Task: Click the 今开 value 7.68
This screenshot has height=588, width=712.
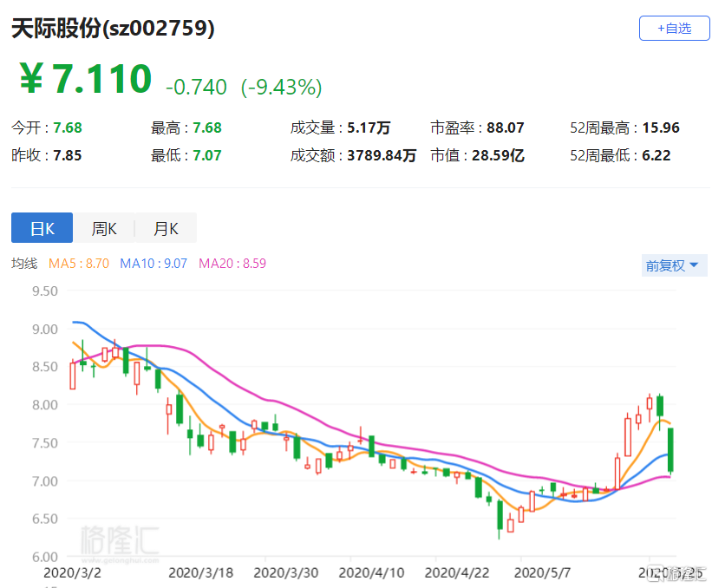Action: pyautogui.click(x=68, y=127)
